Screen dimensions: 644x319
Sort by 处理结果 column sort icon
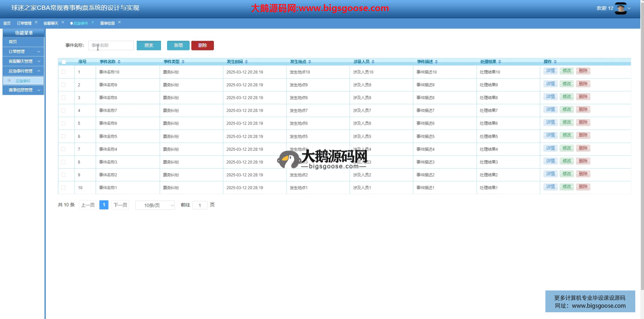[499, 62]
